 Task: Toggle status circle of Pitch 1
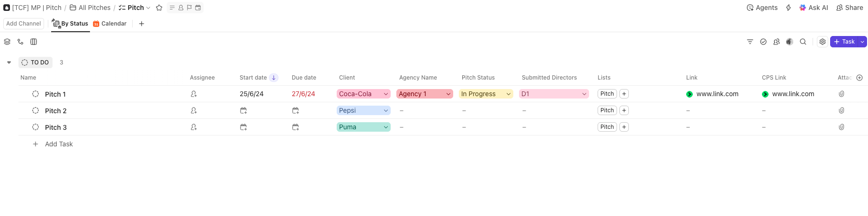coord(36,94)
